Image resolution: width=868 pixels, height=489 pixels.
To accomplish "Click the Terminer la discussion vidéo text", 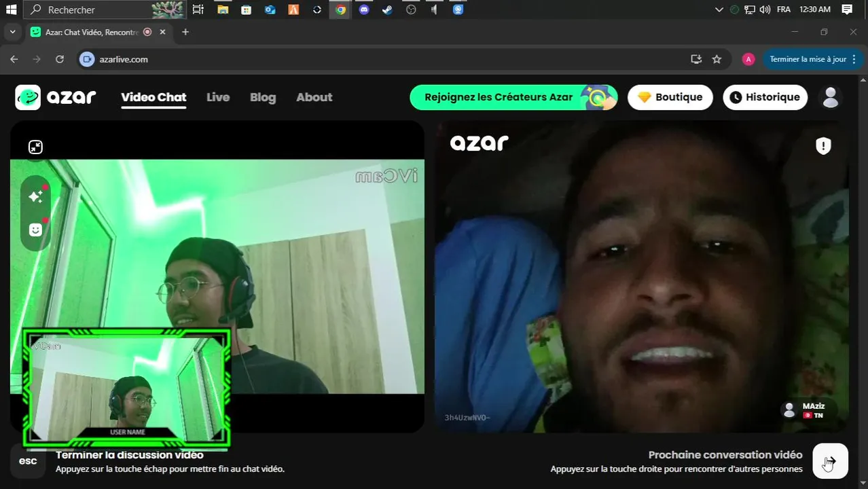I will tap(129, 455).
